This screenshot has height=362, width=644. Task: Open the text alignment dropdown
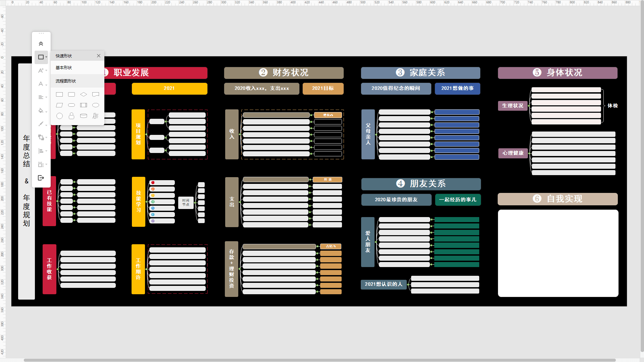(41, 97)
